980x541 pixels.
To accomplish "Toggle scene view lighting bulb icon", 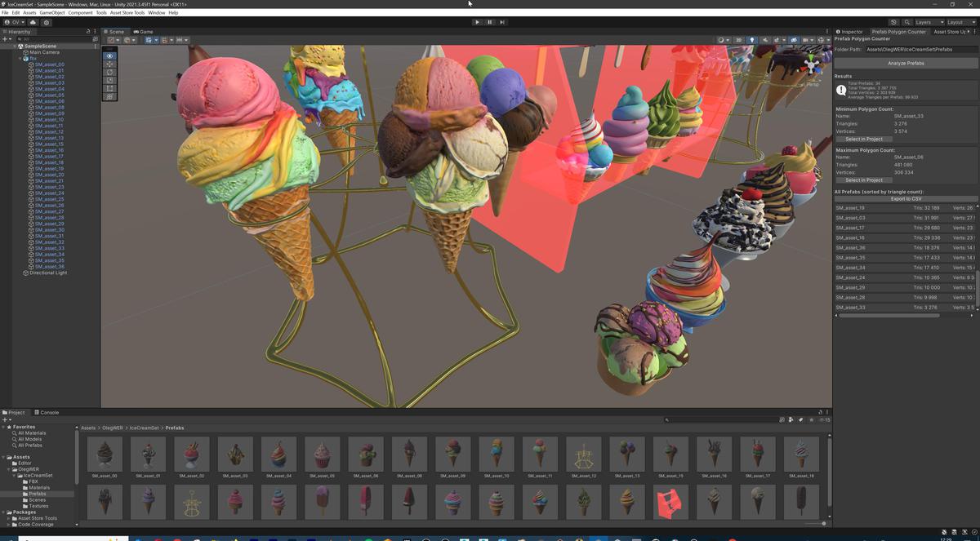I will [x=752, y=40].
